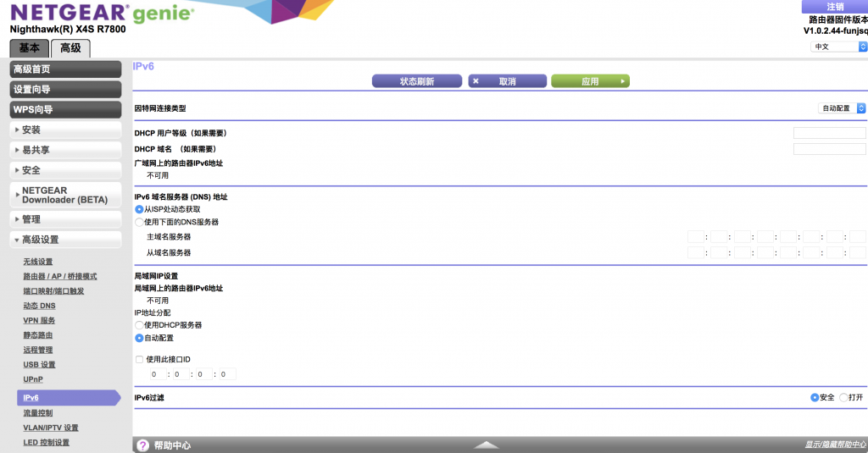
Task: Select 从ISP处动态获取 DNS radio button
Action: pos(140,209)
